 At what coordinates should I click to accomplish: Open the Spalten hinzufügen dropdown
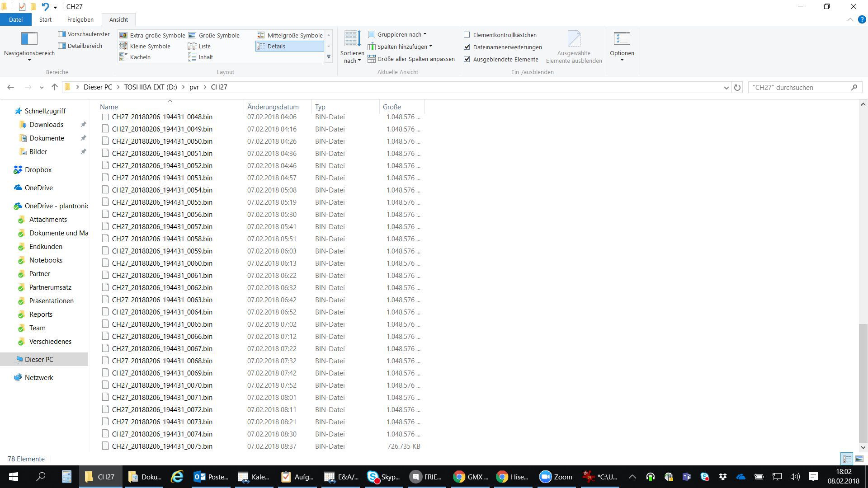[x=400, y=47]
